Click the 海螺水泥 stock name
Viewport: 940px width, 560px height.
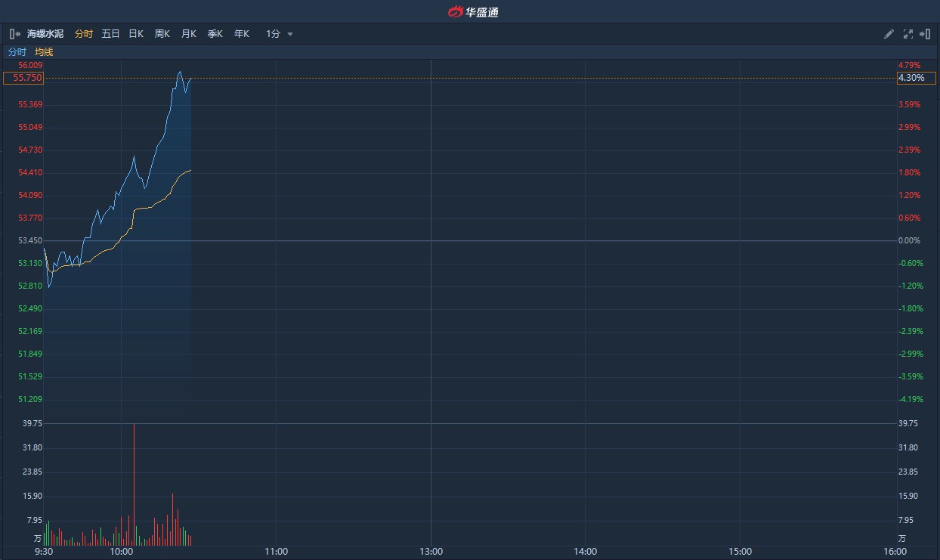[45, 34]
